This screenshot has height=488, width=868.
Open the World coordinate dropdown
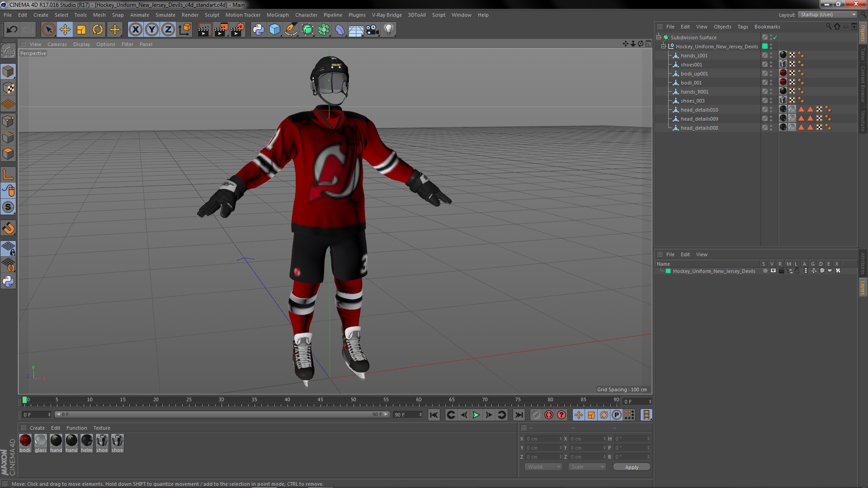pos(543,467)
